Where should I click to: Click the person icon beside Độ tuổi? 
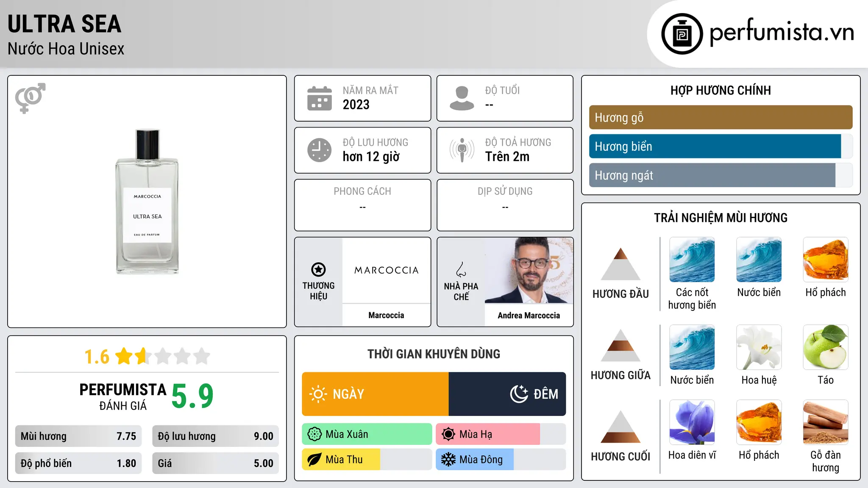[x=462, y=98]
